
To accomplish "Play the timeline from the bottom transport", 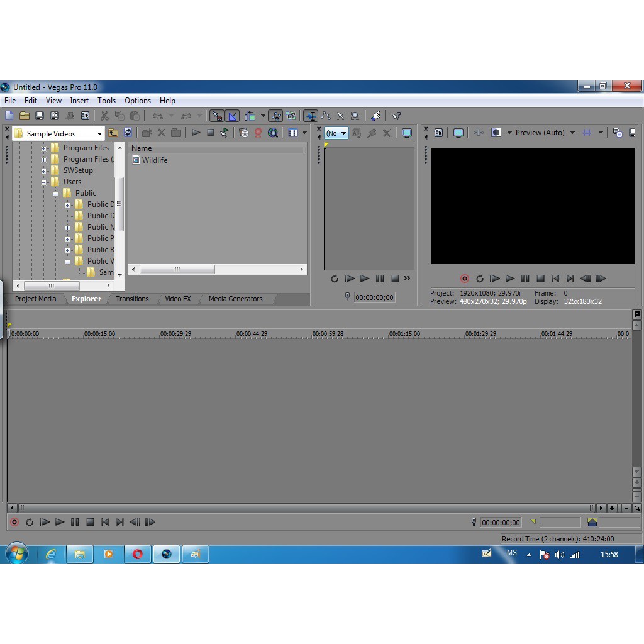I will 60,522.
